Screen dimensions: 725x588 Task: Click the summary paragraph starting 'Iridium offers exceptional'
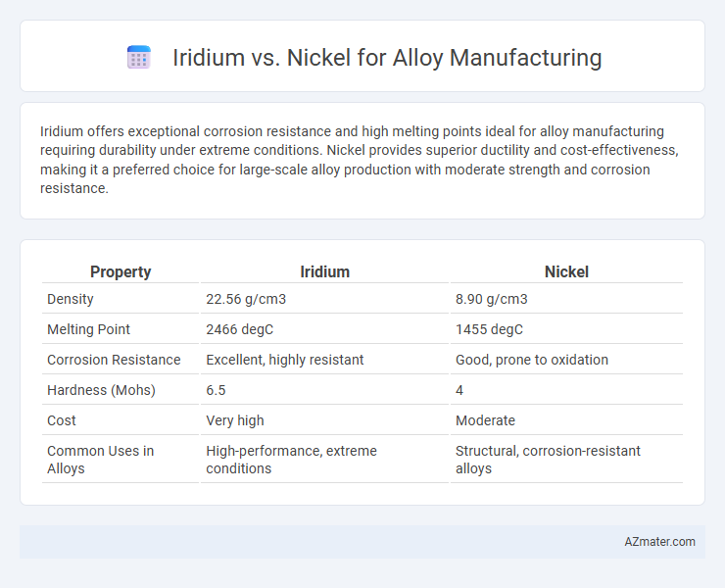(359, 160)
